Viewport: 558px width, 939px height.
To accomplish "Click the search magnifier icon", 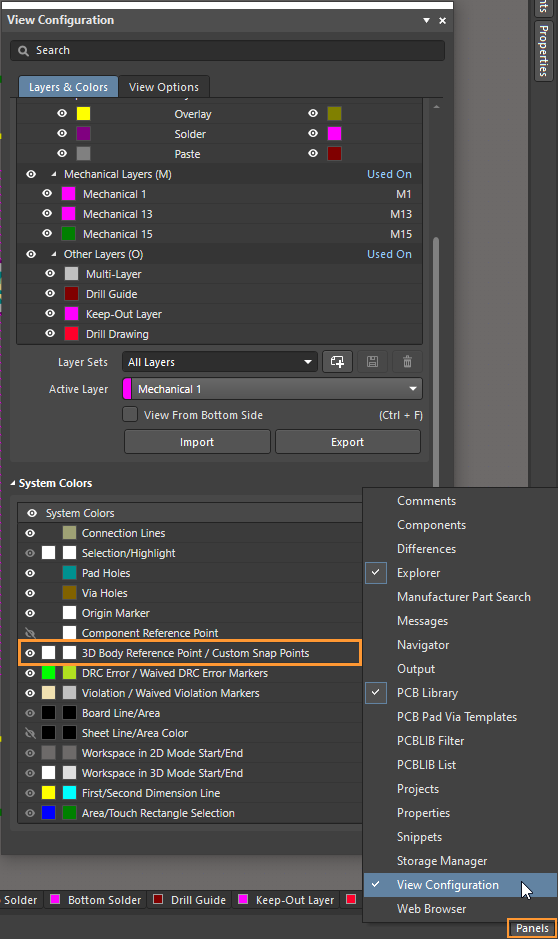I will click(23, 51).
